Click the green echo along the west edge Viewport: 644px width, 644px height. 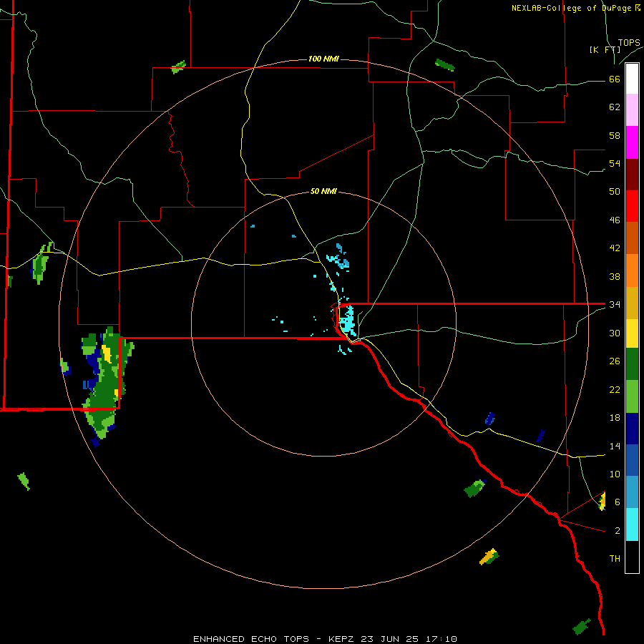[40, 263]
